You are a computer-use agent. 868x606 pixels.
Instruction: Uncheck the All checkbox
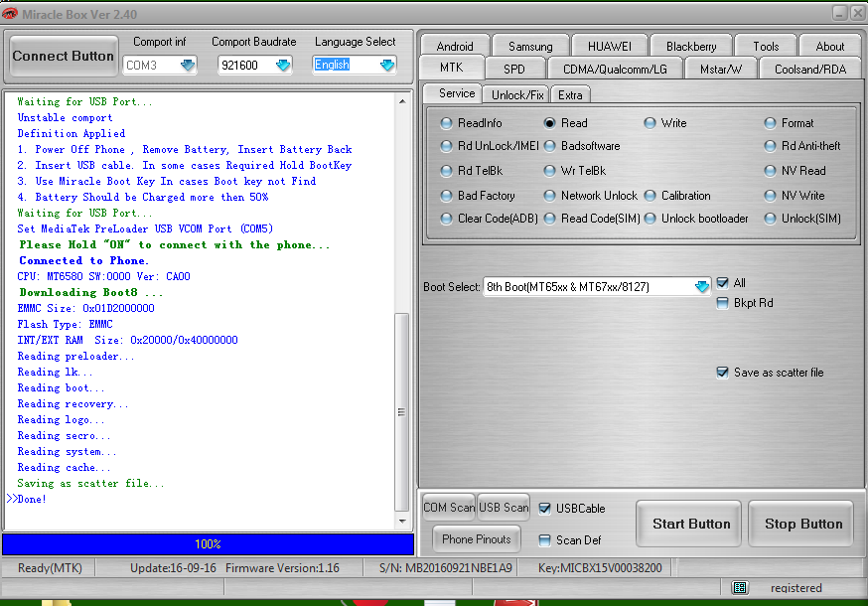[722, 283]
